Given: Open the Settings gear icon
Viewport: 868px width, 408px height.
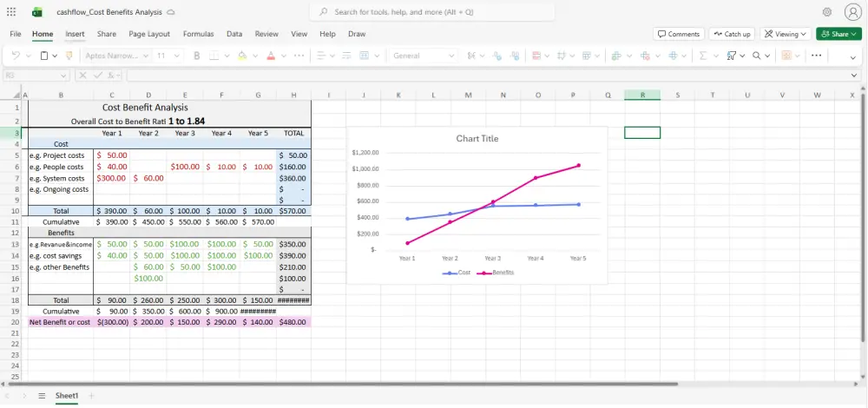Looking at the screenshot, I should (827, 11).
